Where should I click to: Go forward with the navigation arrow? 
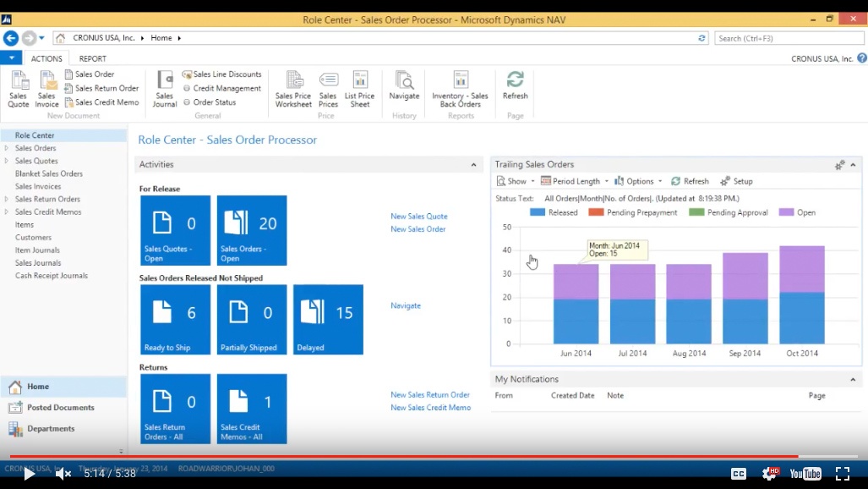[29, 38]
